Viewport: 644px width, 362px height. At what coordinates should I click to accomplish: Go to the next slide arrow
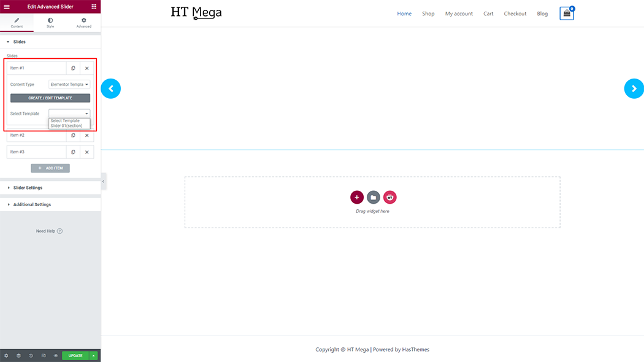coord(634,88)
